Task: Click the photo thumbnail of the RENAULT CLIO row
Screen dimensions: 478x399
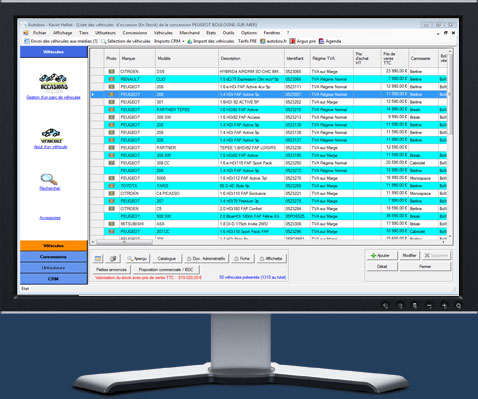Action: (111, 79)
